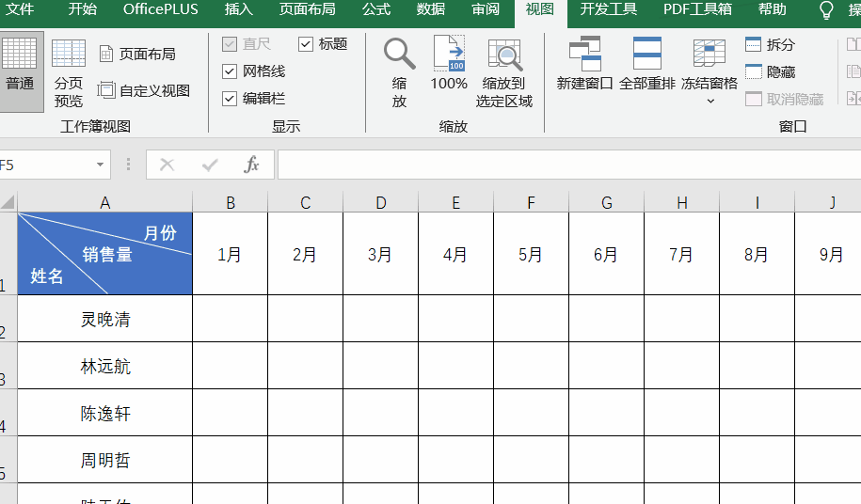Switch to the Insert (插入) tab
The height and width of the screenshot is (504, 861).
238,9
